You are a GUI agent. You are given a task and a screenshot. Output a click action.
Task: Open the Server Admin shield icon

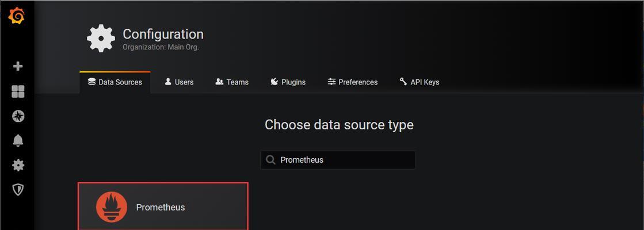[x=18, y=189]
